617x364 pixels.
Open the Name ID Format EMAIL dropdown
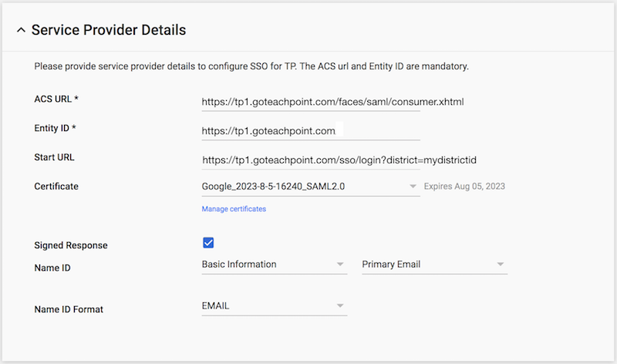[x=275, y=306]
